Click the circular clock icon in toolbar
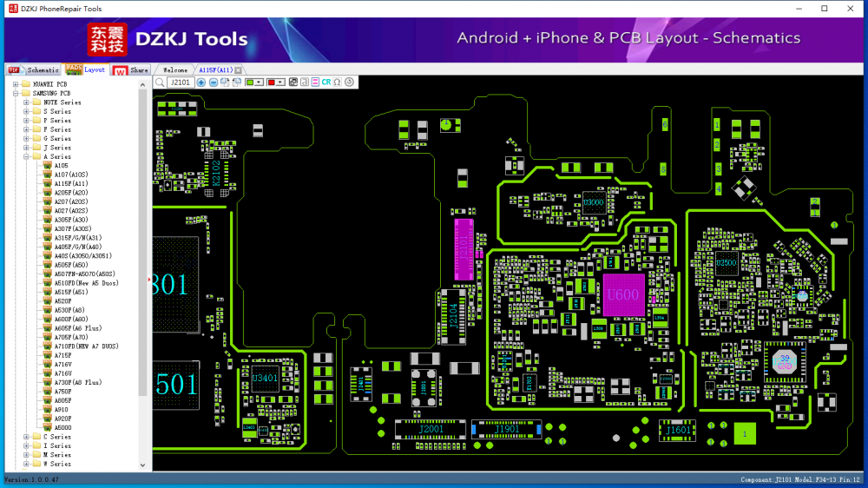 coord(349,82)
